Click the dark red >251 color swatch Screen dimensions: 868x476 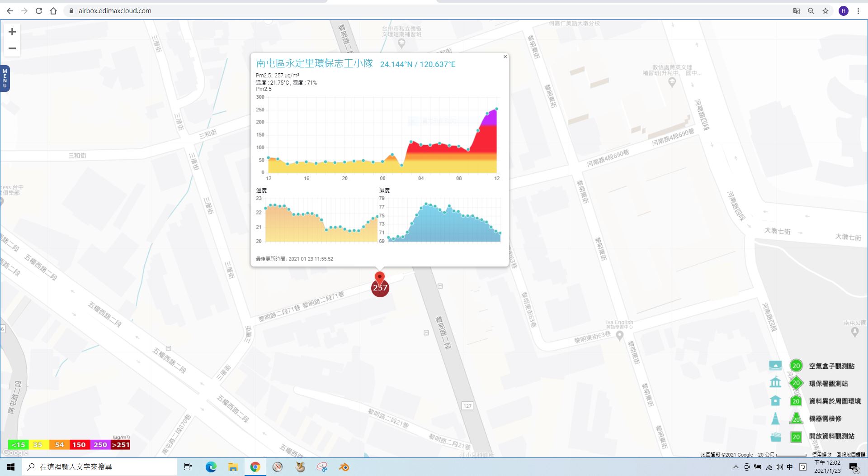[121, 445]
